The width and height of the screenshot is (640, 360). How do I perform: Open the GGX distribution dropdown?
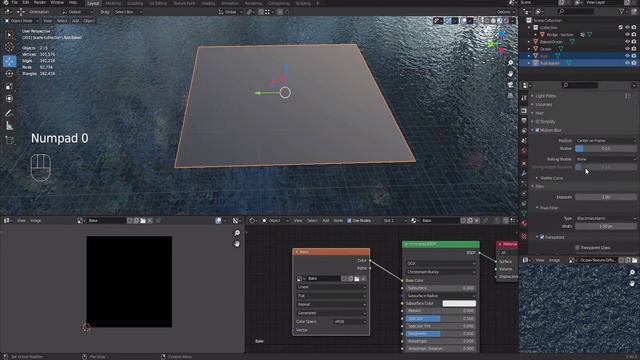441,263
